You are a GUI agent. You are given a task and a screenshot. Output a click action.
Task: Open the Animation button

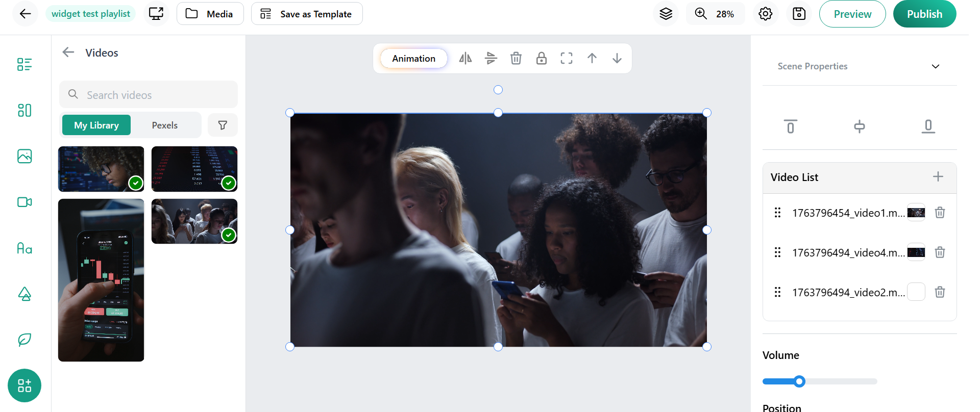414,58
